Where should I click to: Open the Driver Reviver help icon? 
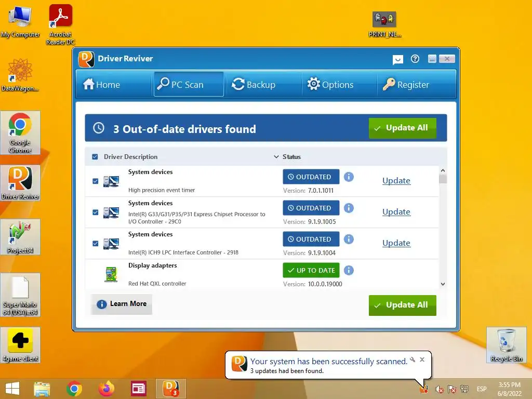point(415,59)
